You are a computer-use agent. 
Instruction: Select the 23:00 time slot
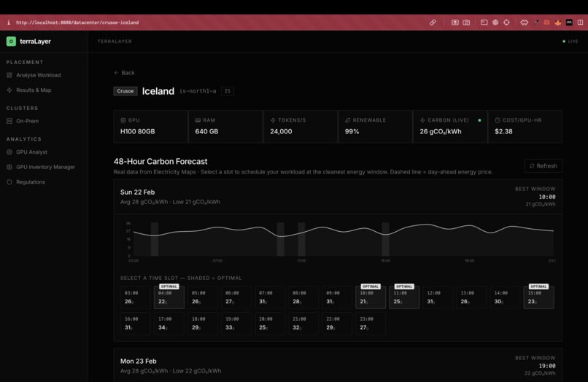[x=371, y=323]
